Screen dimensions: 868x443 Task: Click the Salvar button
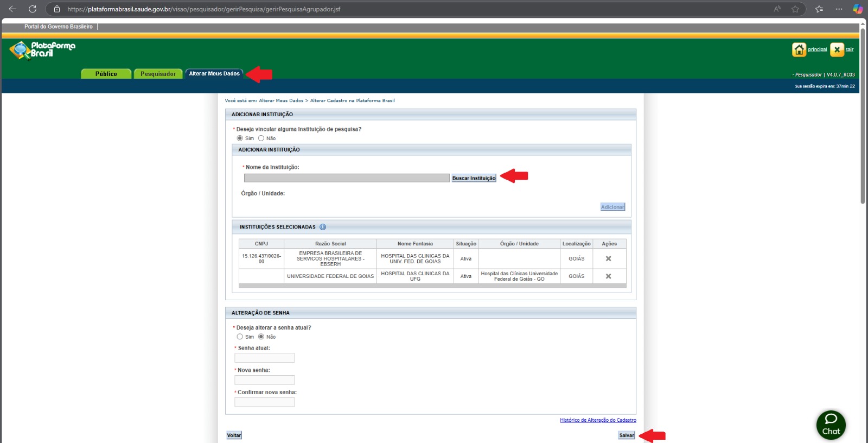627,435
